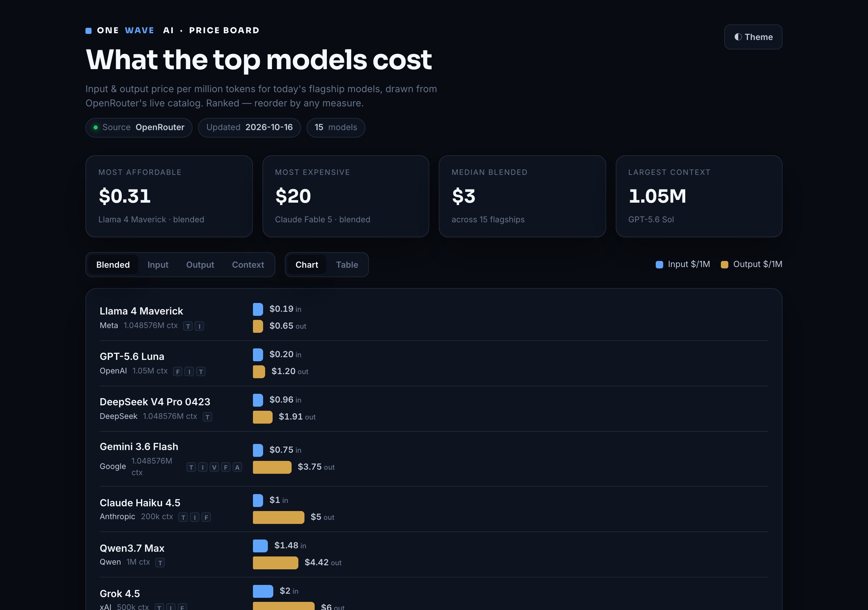This screenshot has width=868, height=610.
Task: Click the F badge under Claude Haiku 4.5
Action: click(x=206, y=517)
